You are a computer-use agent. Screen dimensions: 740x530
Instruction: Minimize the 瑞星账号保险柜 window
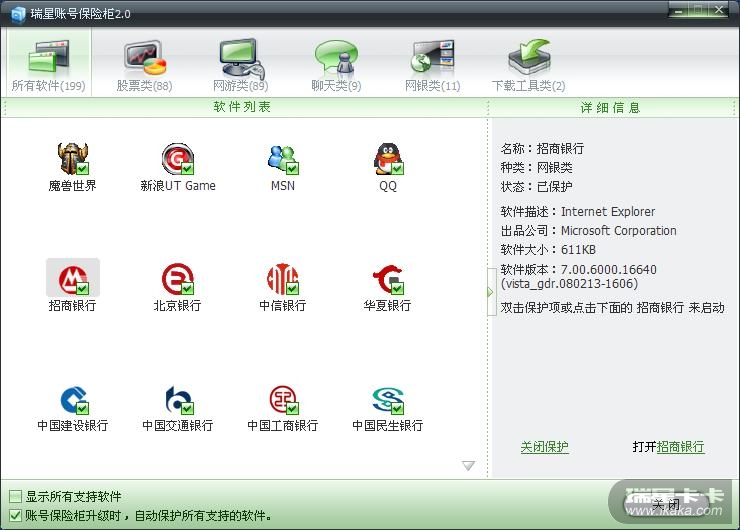679,10
